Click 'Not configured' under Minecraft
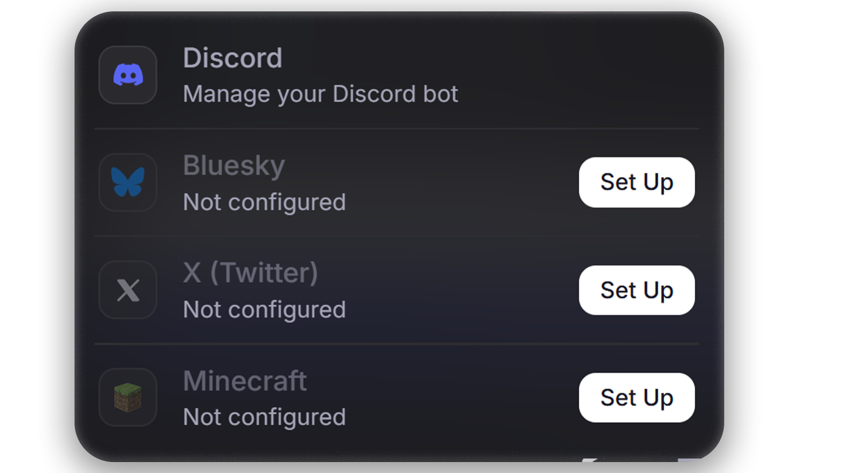The width and height of the screenshot is (868, 473). click(x=265, y=417)
